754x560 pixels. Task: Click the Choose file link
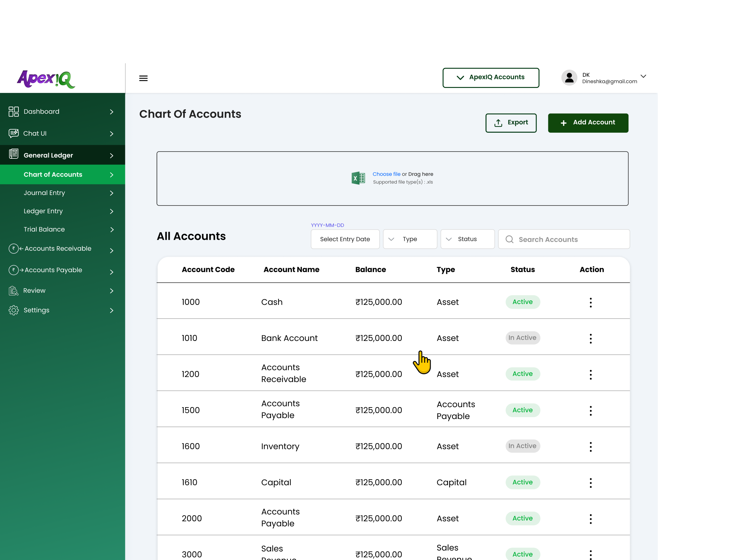[387, 174]
